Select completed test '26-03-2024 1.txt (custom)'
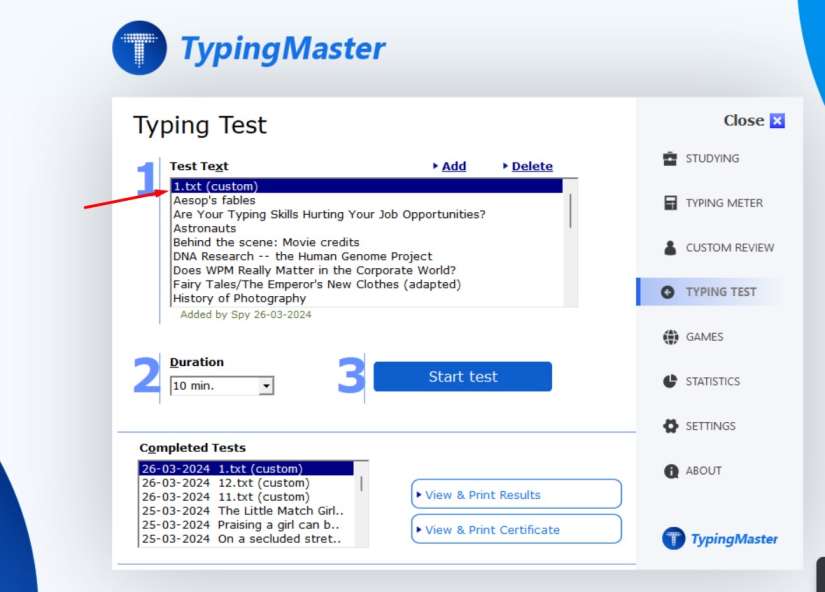Image resolution: width=825 pixels, height=592 pixels. click(x=246, y=469)
